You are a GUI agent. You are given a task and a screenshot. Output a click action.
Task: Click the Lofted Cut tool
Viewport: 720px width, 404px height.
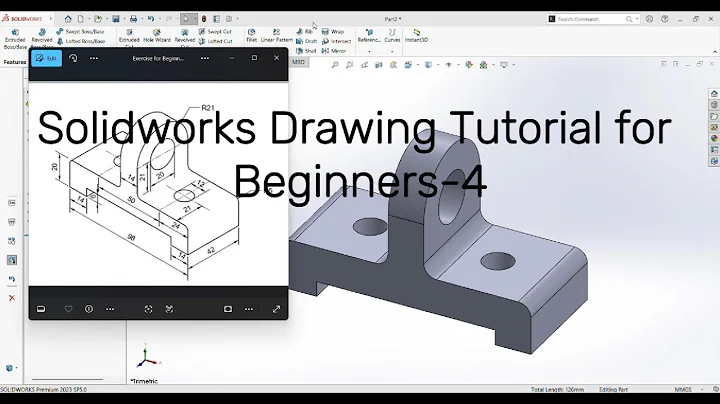[x=215, y=41]
